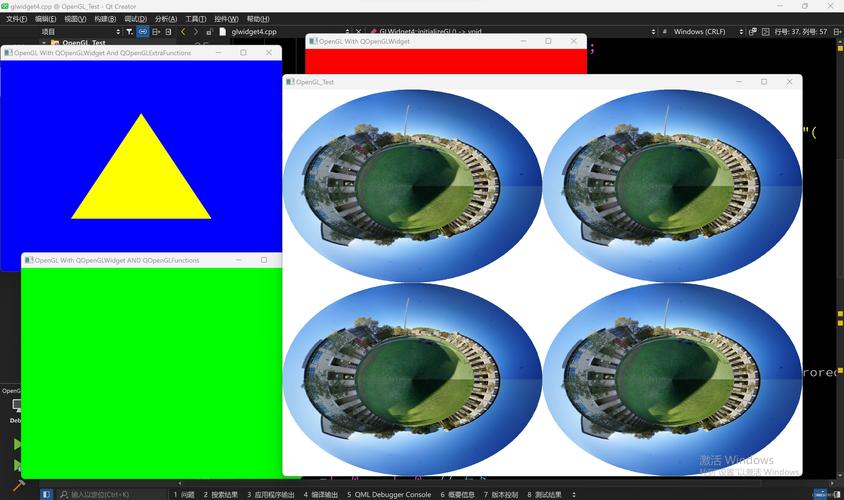Open the Windows (CRLF) line ending dropdown
This screenshot has height=500, width=844.
707,32
